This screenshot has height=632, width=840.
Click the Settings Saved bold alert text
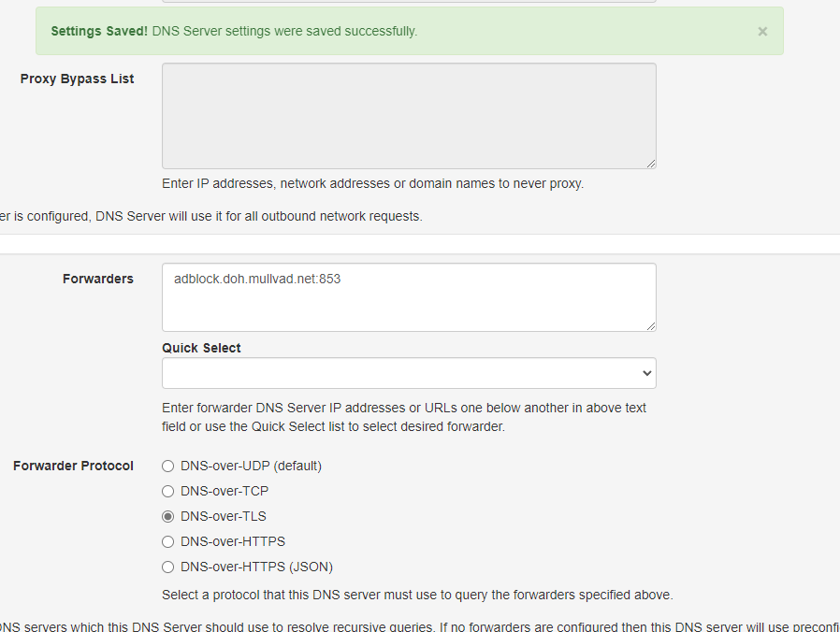click(x=98, y=31)
